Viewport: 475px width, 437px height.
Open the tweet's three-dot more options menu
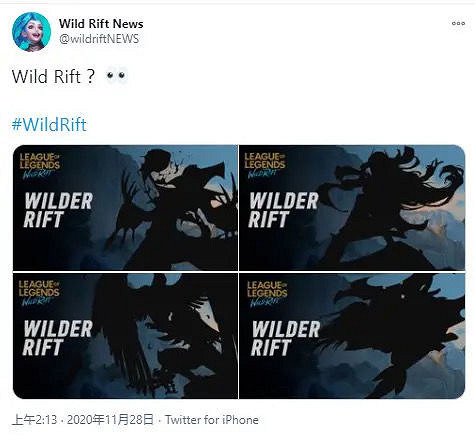[x=458, y=24]
